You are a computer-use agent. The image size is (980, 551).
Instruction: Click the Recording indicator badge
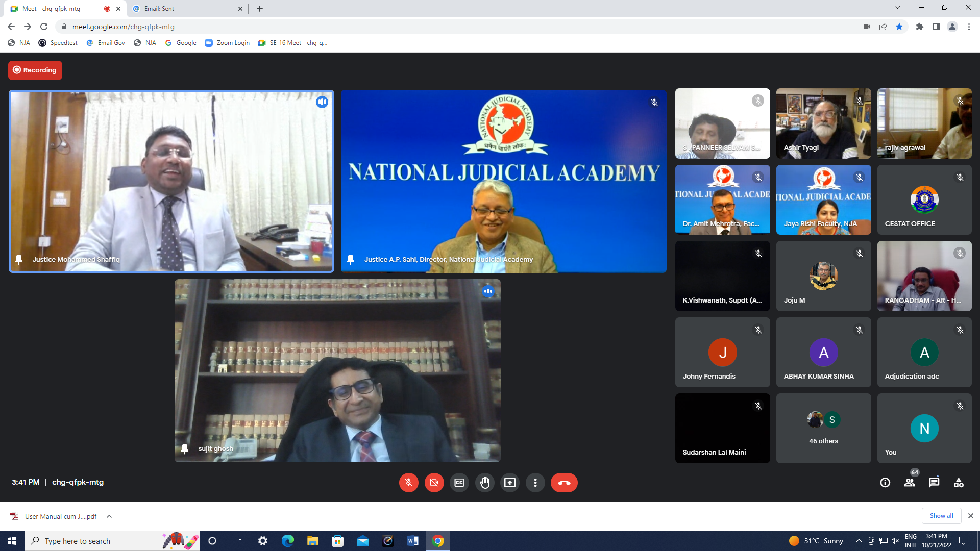point(35,70)
